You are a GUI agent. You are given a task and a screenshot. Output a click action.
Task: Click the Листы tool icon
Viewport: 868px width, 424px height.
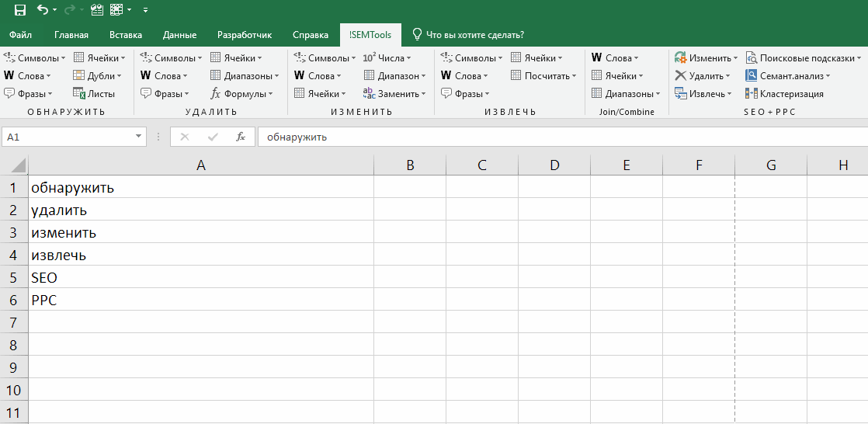78,94
